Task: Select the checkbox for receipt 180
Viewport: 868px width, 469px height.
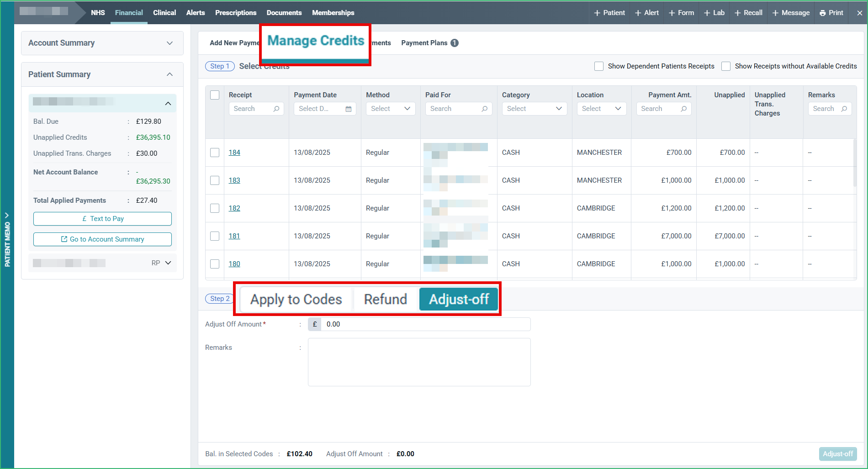Action: [215, 264]
